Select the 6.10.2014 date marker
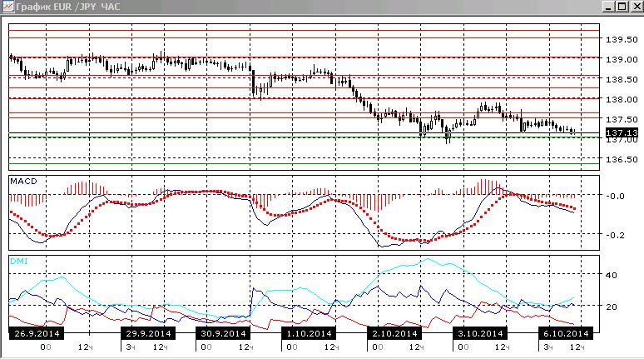 pos(566,333)
